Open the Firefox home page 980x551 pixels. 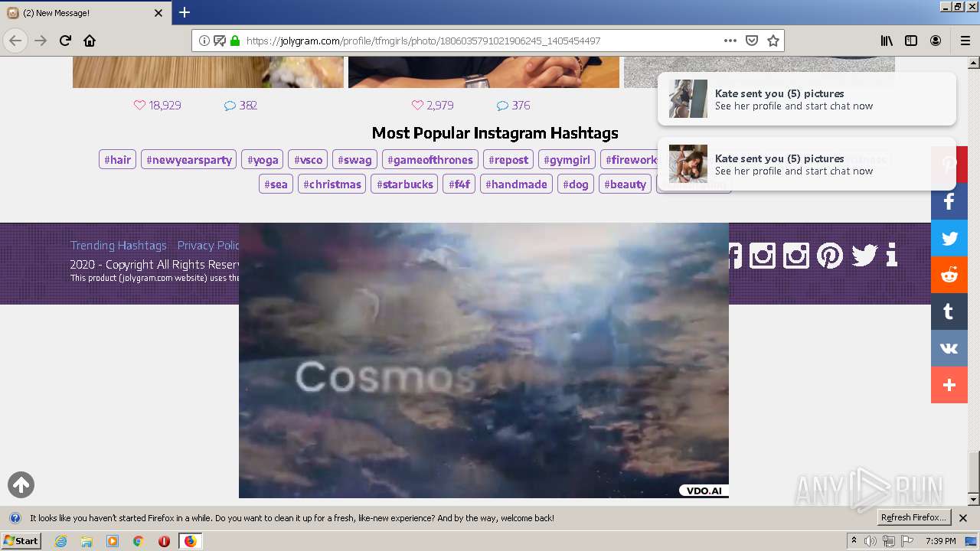pos(90,41)
